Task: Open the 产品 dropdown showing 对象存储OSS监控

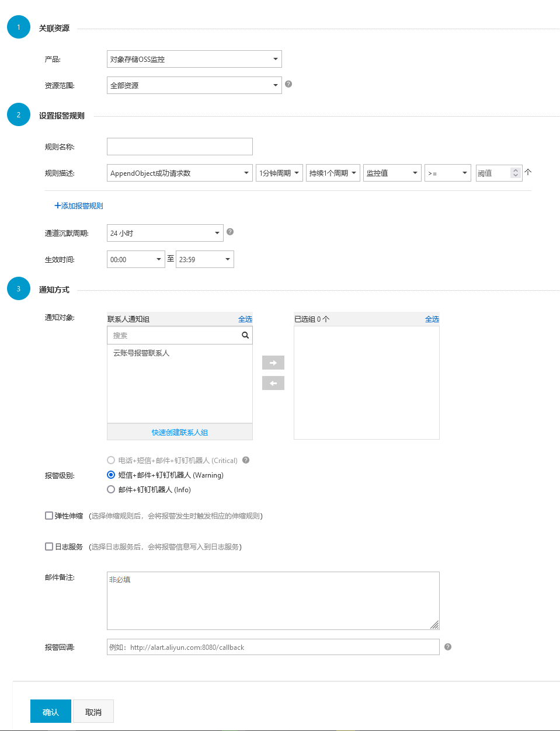Action: pos(194,59)
